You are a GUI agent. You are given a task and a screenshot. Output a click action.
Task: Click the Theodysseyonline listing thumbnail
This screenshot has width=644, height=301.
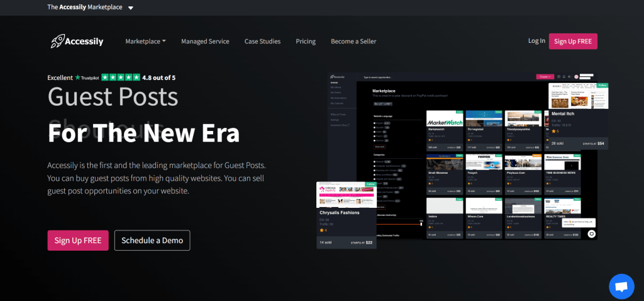[x=523, y=118]
